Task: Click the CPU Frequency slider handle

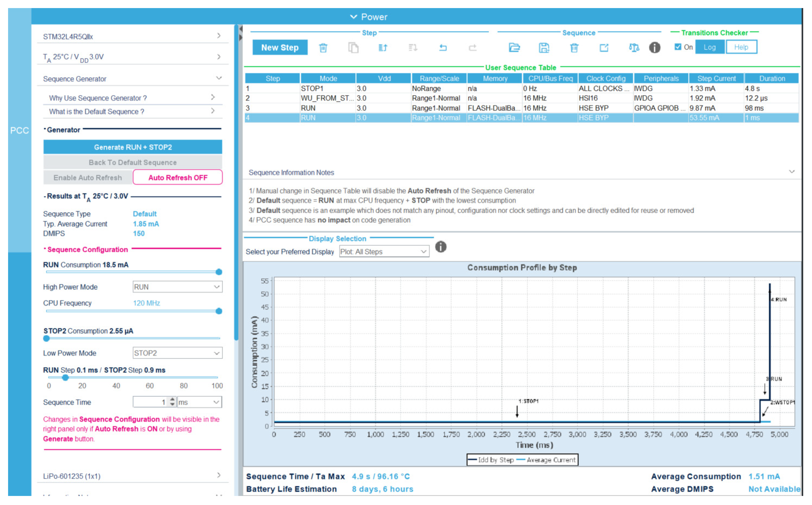Action: pyautogui.click(x=219, y=311)
